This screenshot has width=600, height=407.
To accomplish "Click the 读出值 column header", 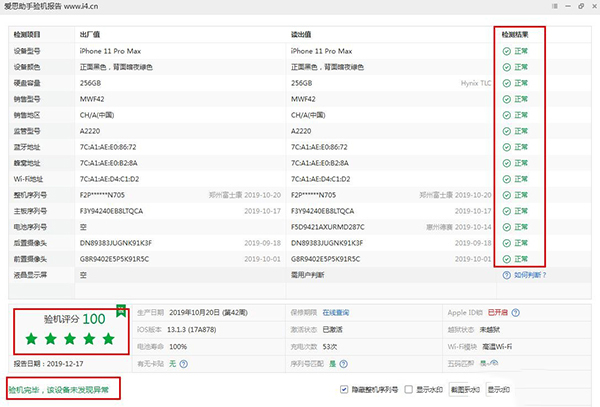I will click(x=302, y=34).
